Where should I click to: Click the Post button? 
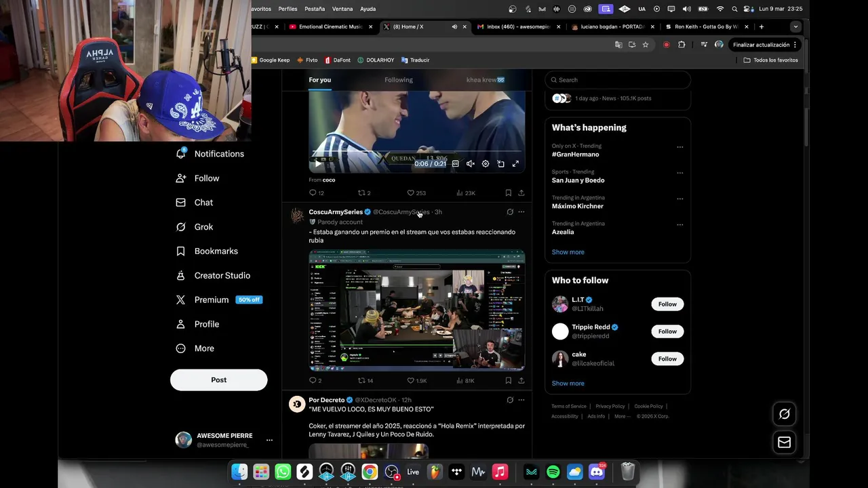click(x=218, y=380)
